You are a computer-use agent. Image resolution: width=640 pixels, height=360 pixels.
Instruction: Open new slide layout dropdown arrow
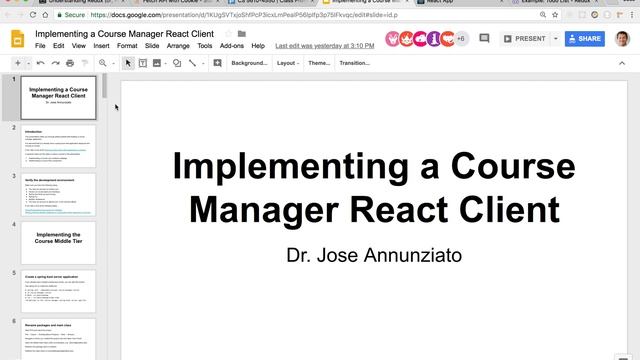(x=28, y=64)
